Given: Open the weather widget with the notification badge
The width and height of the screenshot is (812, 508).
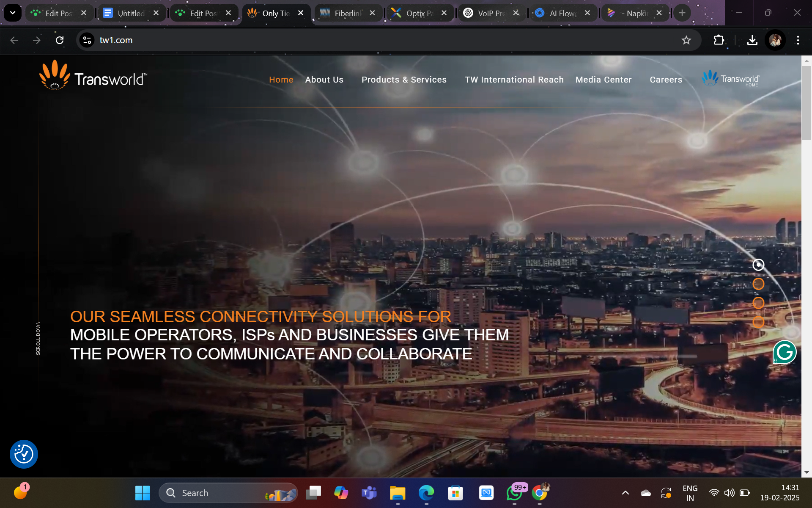Looking at the screenshot, I should (21, 492).
